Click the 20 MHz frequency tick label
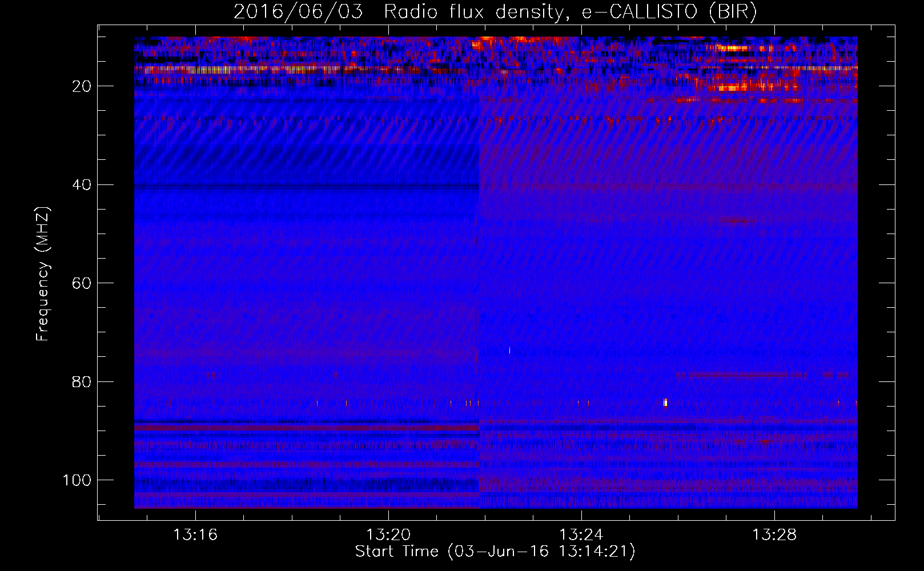The width and height of the screenshot is (924, 571). (82, 86)
